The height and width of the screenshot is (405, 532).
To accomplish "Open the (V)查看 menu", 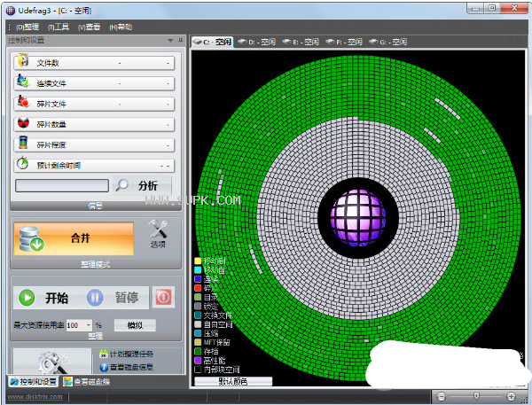I will [x=89, y=27].
